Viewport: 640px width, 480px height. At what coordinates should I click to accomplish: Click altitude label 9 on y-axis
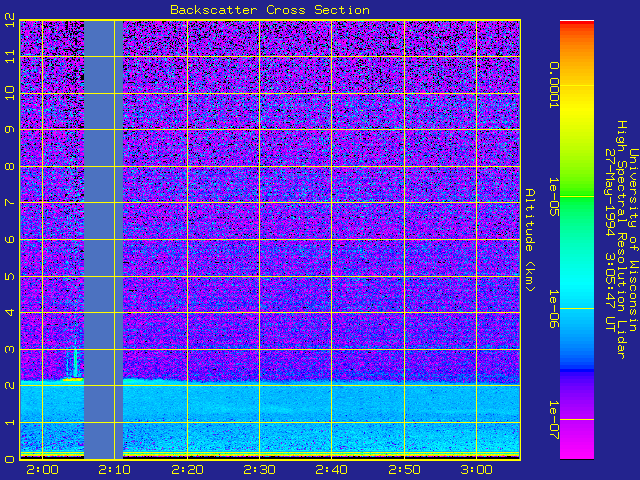tap(10, 129)
